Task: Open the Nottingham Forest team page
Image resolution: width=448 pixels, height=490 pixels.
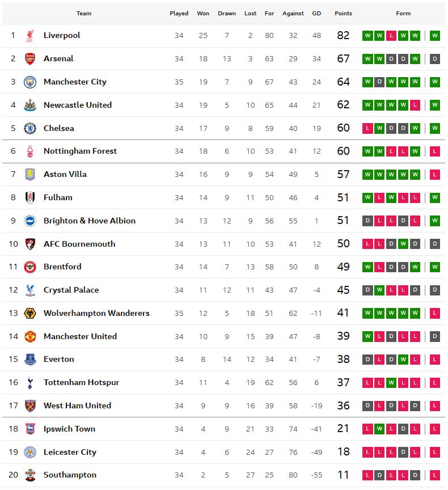Action: [x=80, y=151]
